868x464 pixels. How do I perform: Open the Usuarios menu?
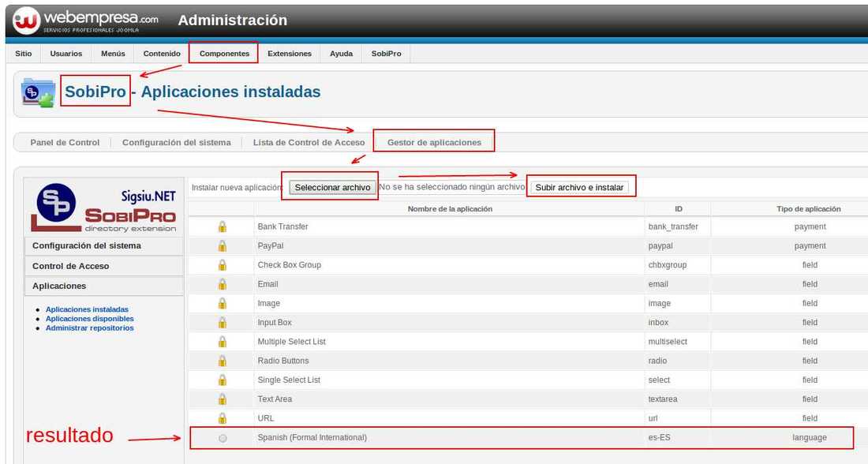pos(65,54)
